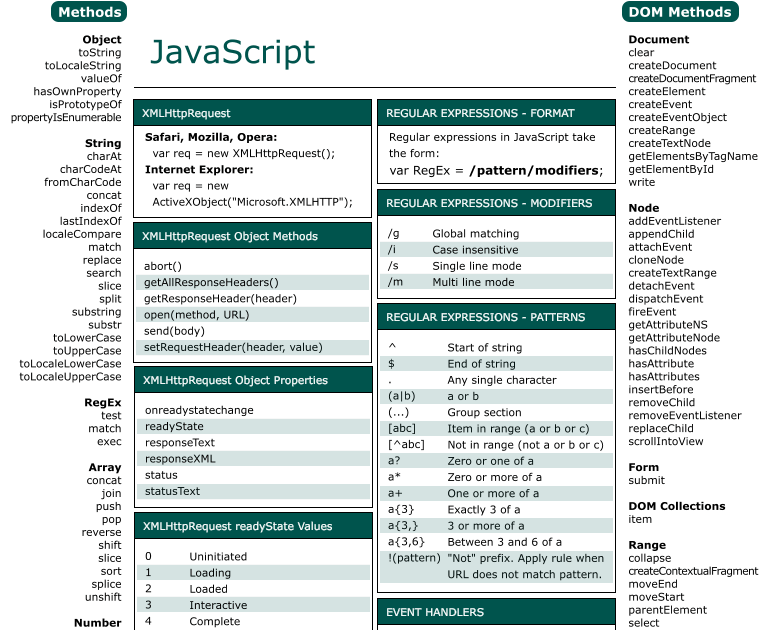
Task: Click unshift in the Array list
Action: [x=103, y=597]
